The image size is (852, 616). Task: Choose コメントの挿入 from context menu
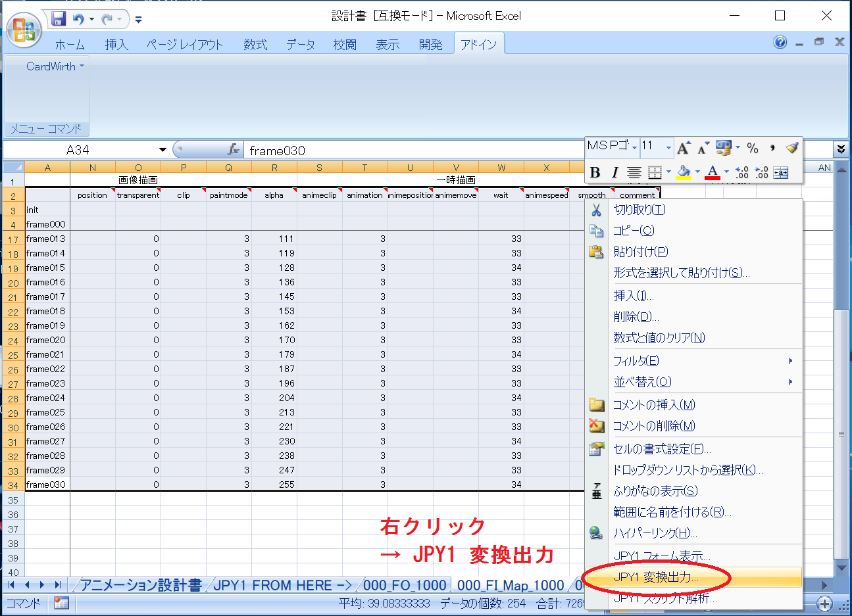coord(693,405)
